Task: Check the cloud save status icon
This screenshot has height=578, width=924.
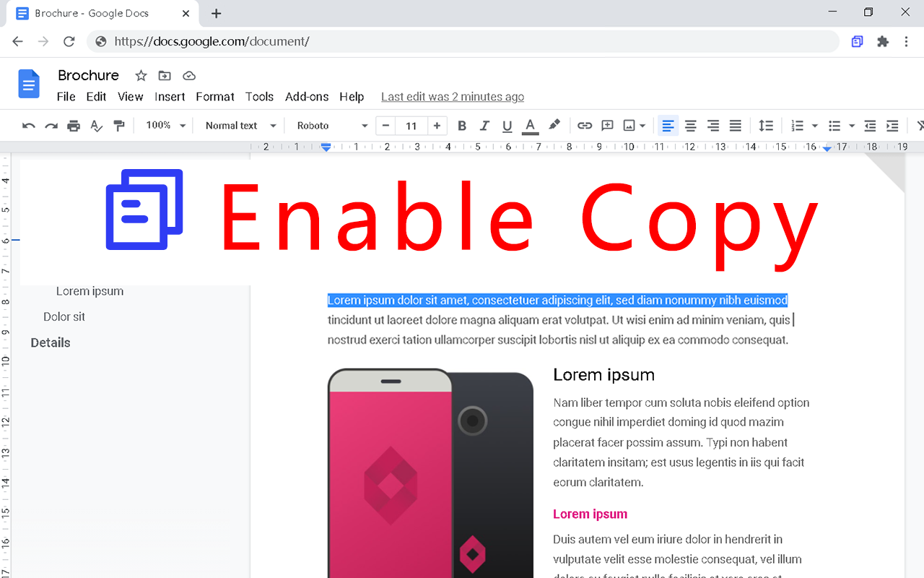Action: point(189,75)
